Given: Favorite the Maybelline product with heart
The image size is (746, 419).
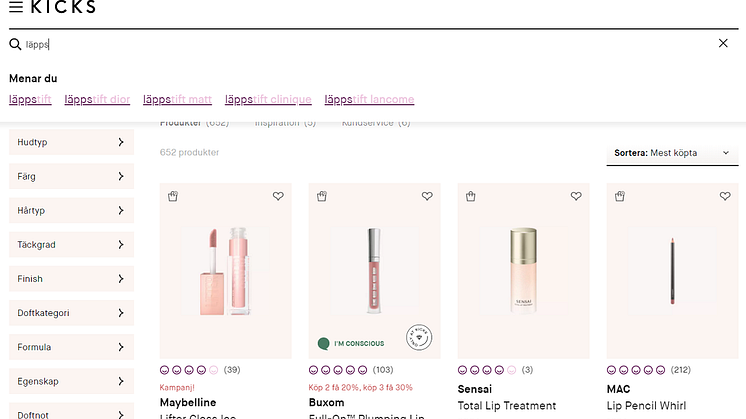Looking at the screenshot, I should (278, 196).
